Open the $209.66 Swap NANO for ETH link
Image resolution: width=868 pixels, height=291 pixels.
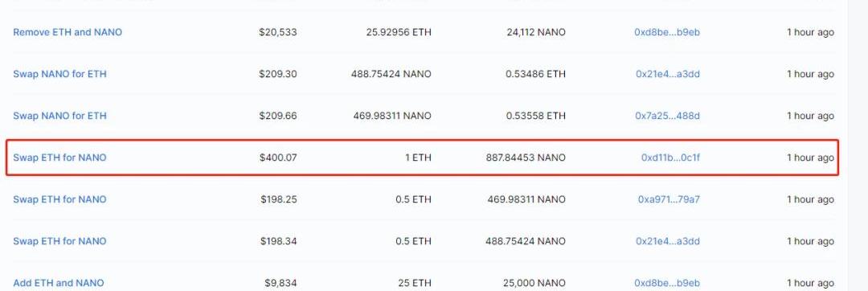pyautogui.click(x=59, y=116)
